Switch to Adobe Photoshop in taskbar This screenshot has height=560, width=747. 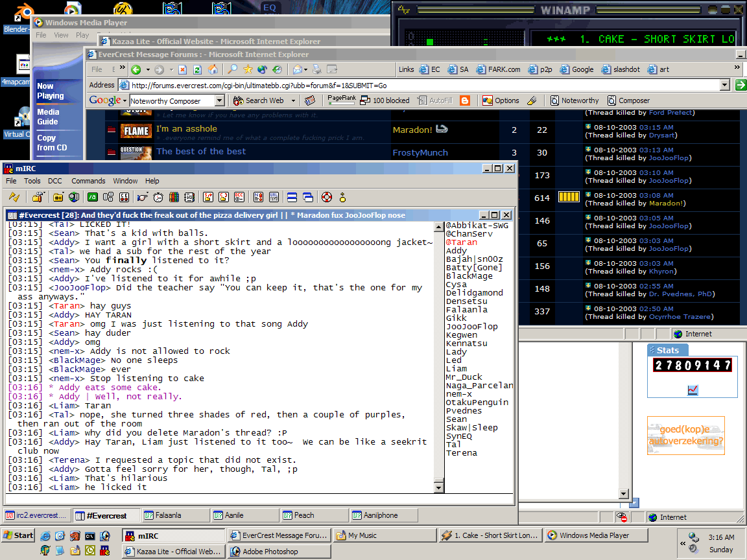[x=279, y=552]
